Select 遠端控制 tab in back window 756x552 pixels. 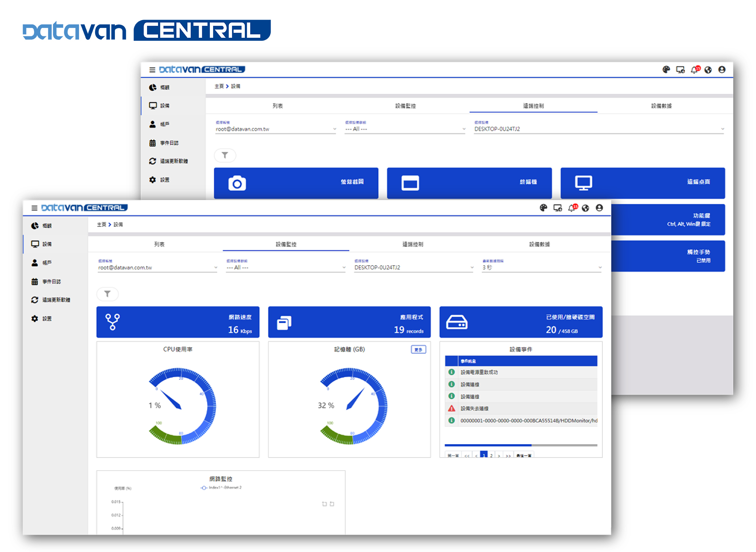(x=533, y=106)
